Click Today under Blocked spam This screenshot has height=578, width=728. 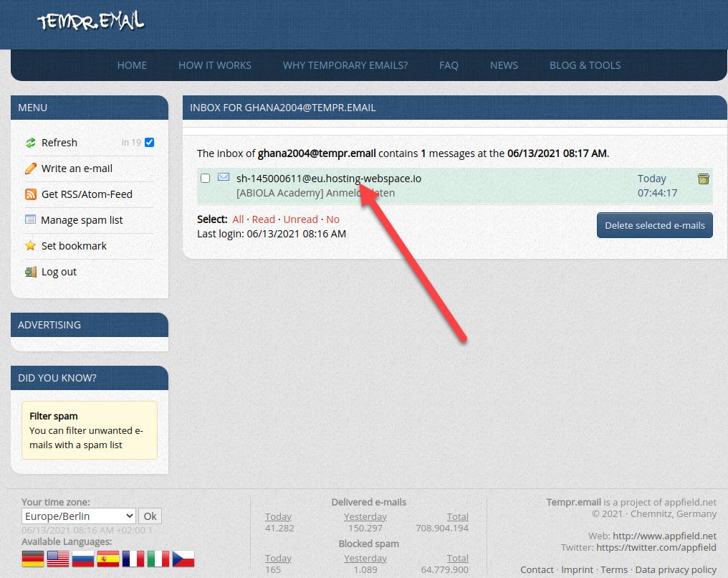pyautogui.click(x=278, y=558)
